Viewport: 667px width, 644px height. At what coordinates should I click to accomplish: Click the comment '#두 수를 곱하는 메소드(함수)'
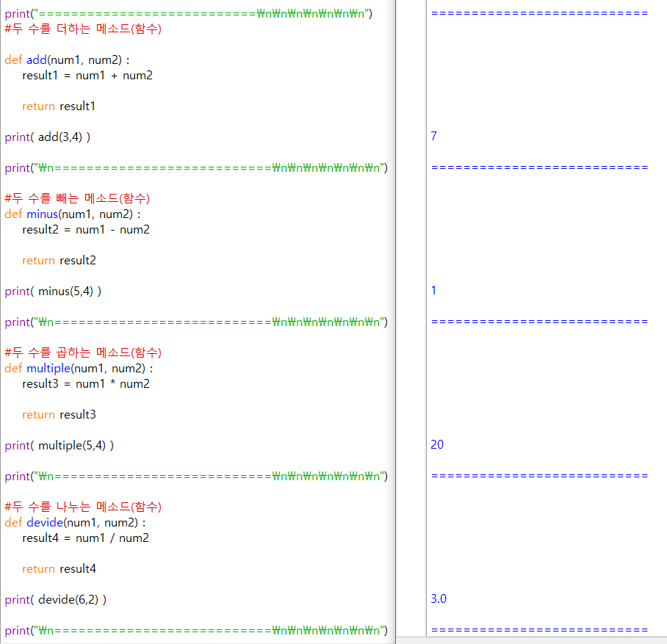click(x=83, y=352)
